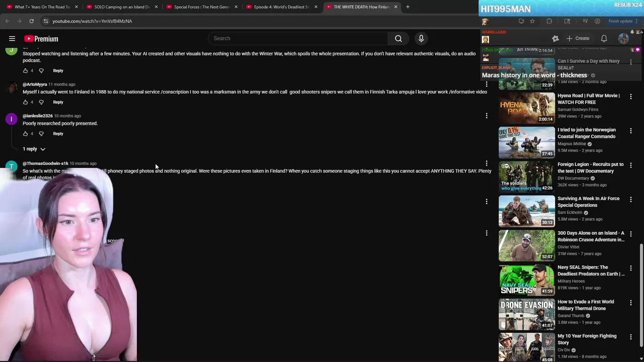644x362 pixels.
Task: Open options for Drone evasion video
Action: [x=630, y=303]
